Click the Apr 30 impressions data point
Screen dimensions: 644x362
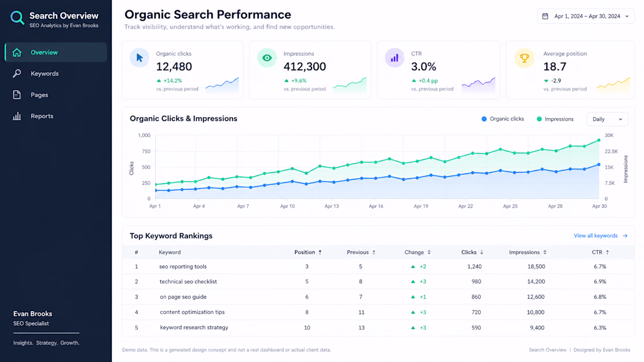(x=599, y=140)
